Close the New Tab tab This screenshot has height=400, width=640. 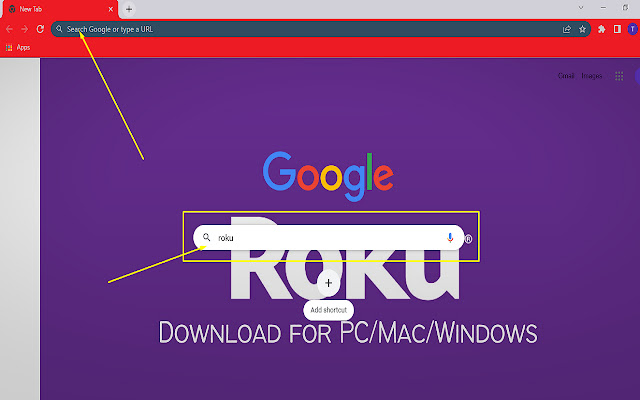click(x=110, y=9)
